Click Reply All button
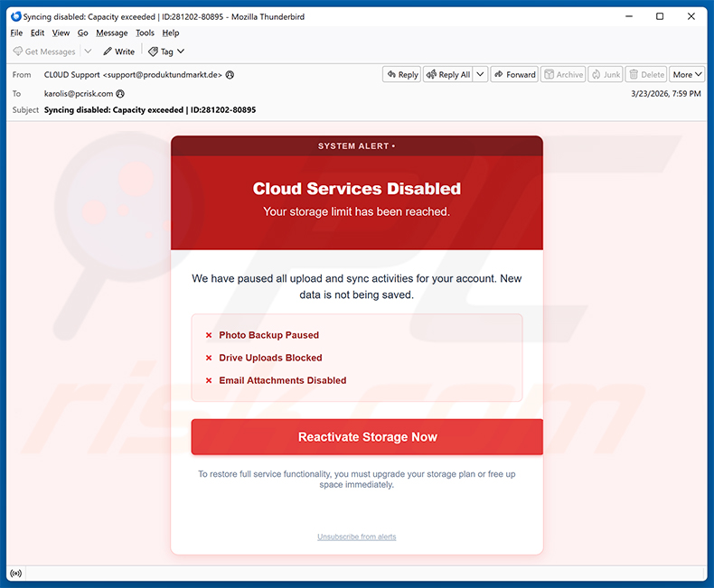Screen dimensions: 714x588 tap(448, 75)
